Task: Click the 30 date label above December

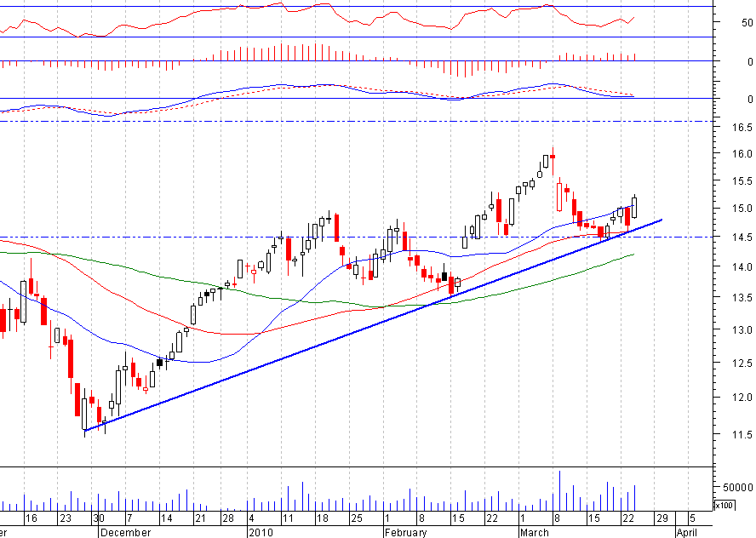Action: [99, 518]
